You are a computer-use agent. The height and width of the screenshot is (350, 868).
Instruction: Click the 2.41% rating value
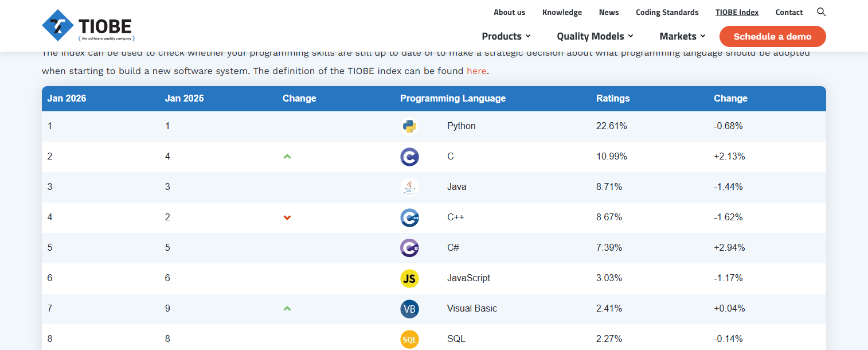[609, 309]
